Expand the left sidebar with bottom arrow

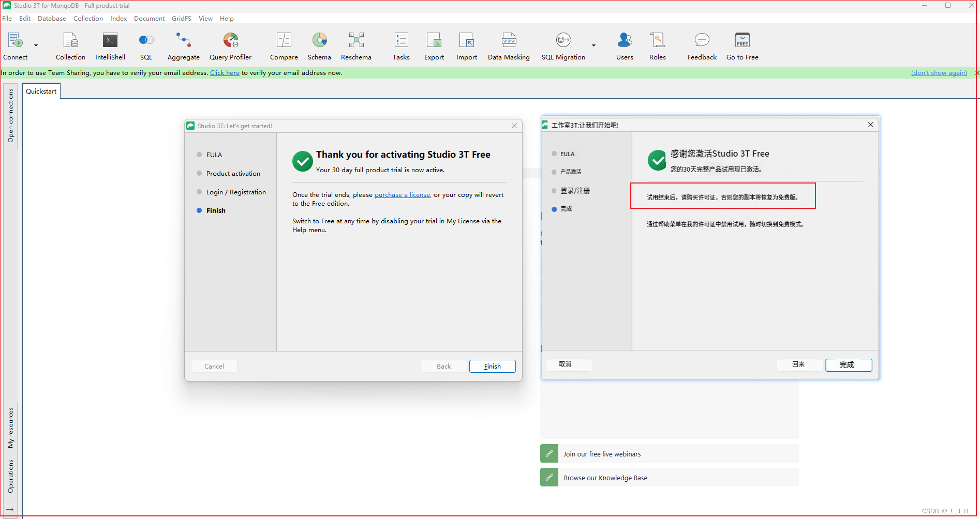click(10, 510)
